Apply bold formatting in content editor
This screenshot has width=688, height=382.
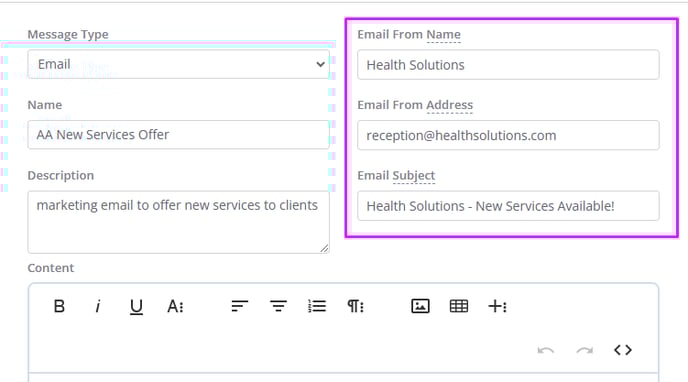click(59, 306)
